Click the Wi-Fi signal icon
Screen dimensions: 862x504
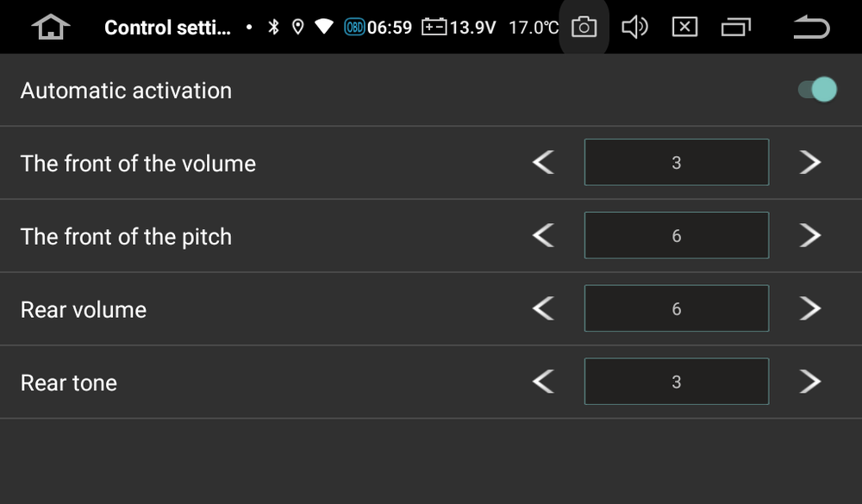324,27
